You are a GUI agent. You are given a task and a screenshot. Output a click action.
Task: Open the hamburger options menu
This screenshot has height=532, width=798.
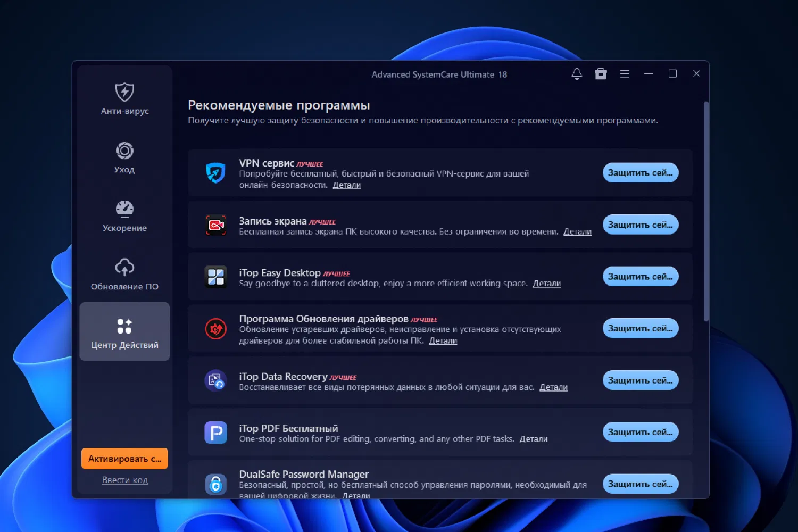625,74
